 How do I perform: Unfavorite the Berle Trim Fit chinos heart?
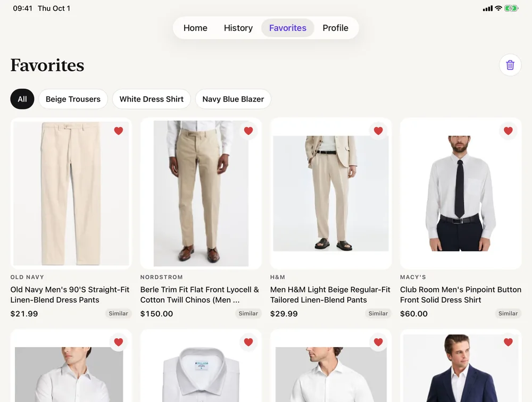(248, 131)
